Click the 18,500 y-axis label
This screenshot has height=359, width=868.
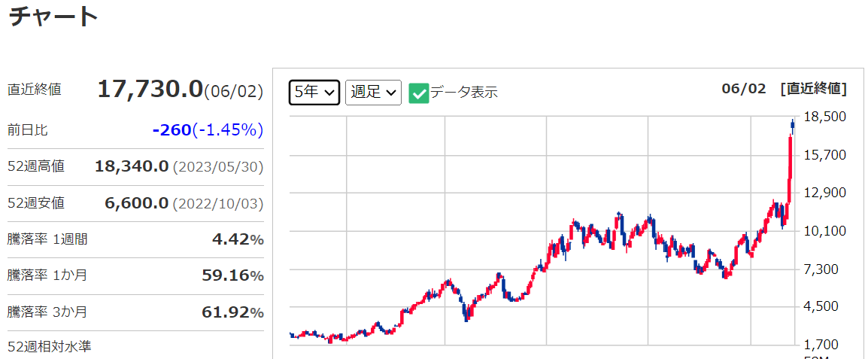(x=825, y=117)
